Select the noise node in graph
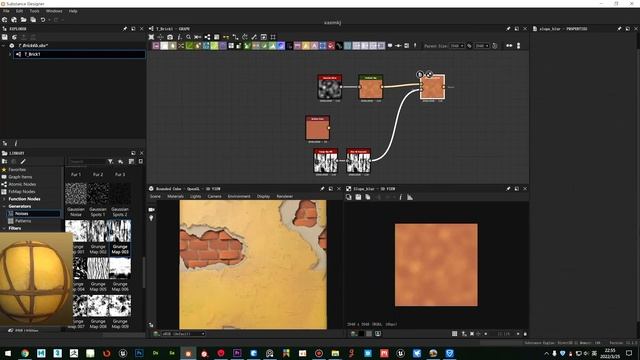 (330, 87)
